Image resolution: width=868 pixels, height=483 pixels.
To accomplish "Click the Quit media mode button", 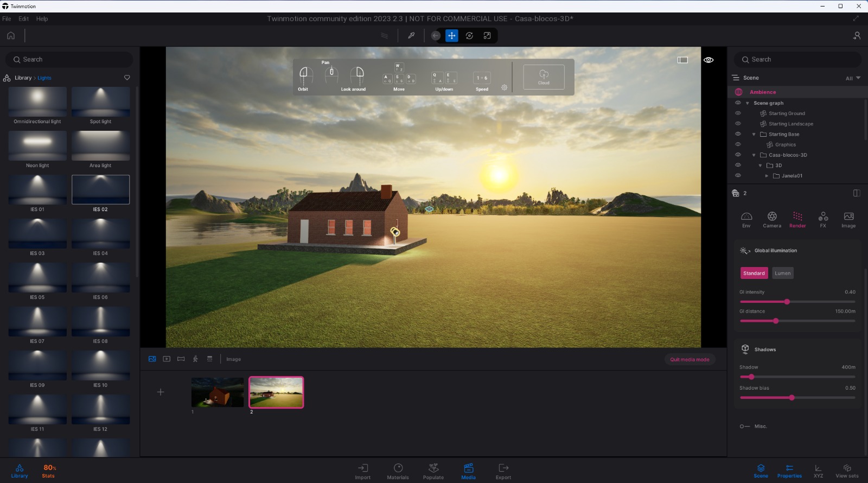I will [x=690, y=359].
